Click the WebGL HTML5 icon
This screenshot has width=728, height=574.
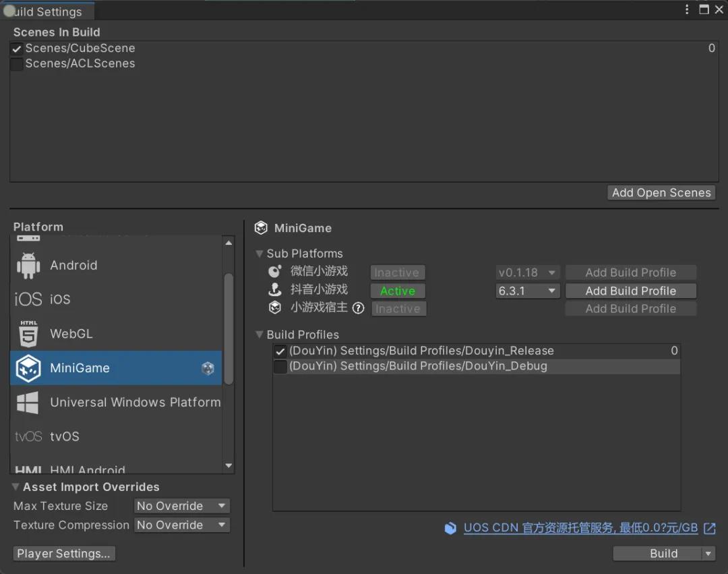pyautogui.click(x=28, y=334)
